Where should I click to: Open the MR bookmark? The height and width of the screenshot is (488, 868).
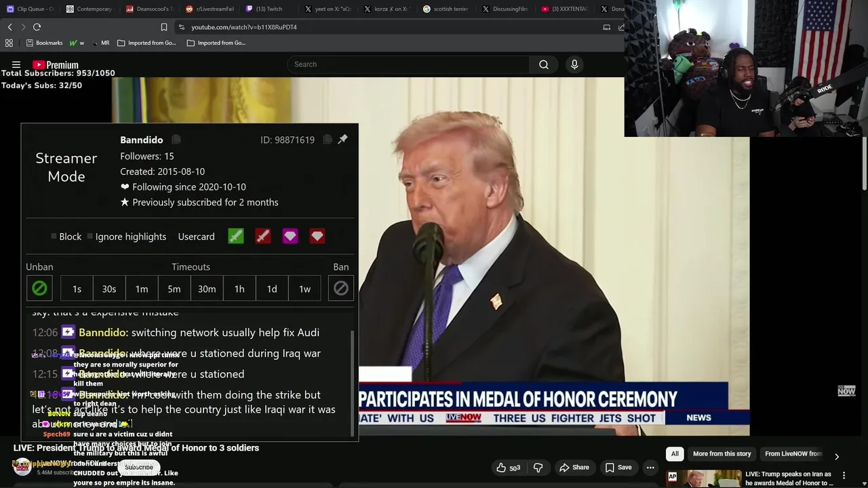(100, 43)
